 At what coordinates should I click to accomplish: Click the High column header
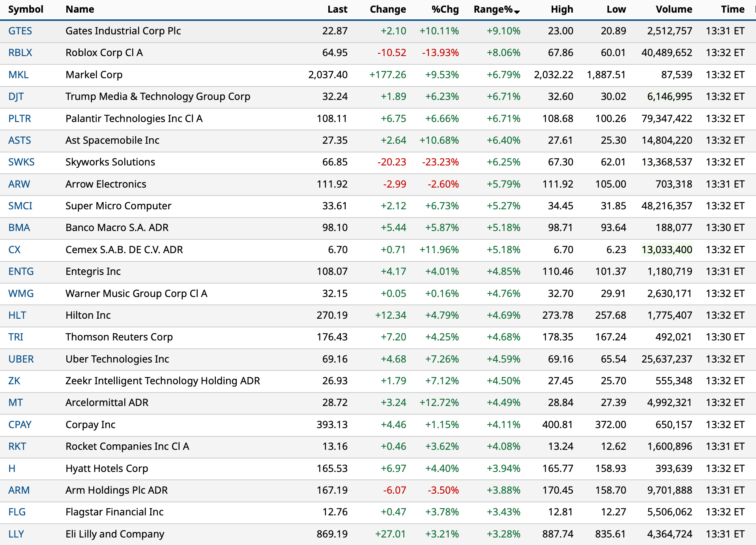click(561, 9)
